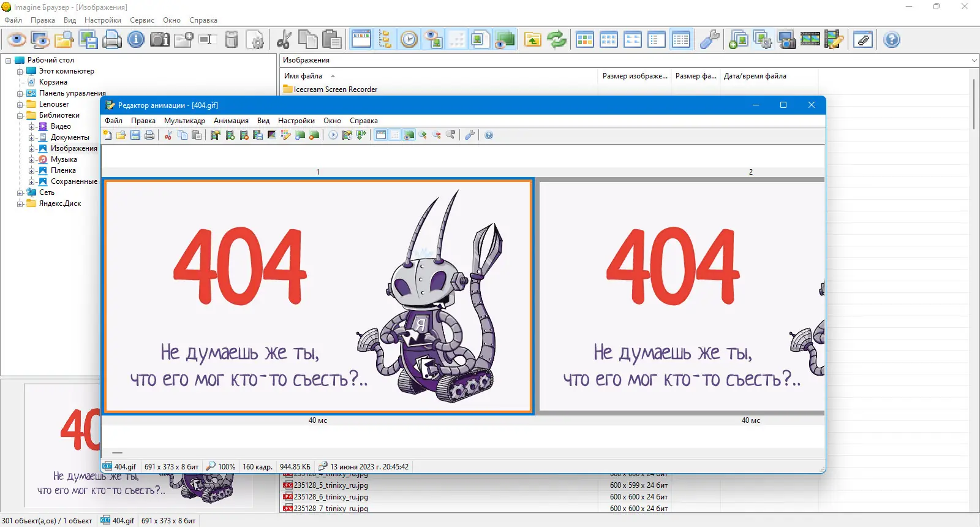Image resolution: width=980 pixels, height=527 pixels.
Task: Click scissors cut icon in animation editor toolbar
Action: click(168, 135)
